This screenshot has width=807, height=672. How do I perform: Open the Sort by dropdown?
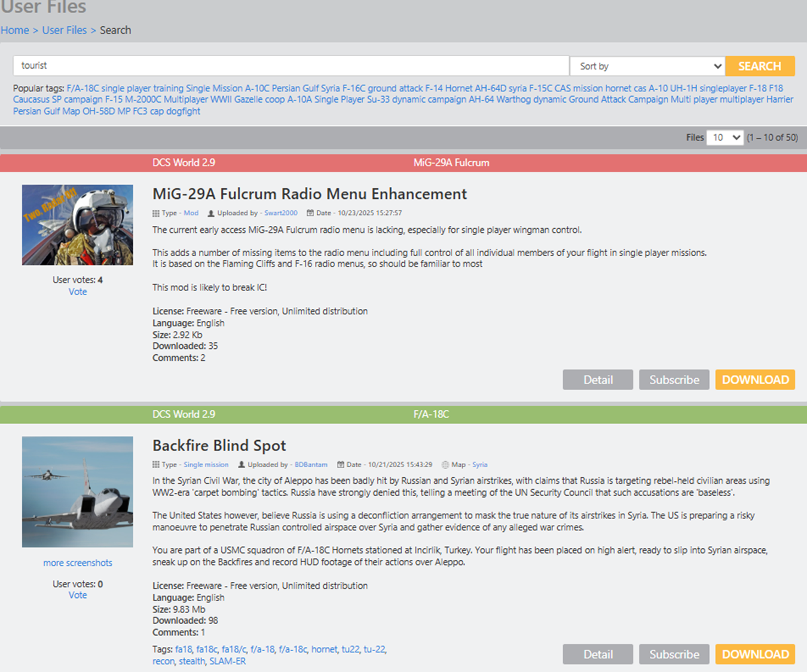[647, 66]
